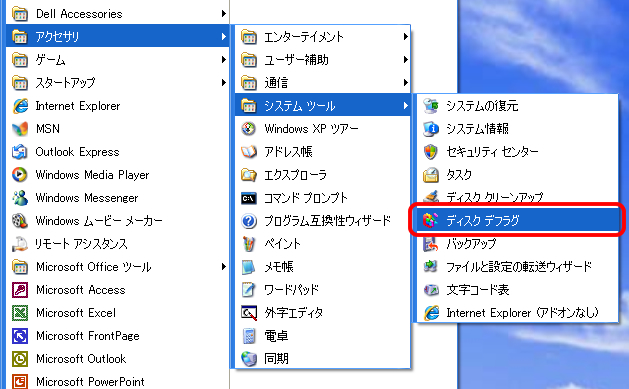Open the スタートアップ folder entry
Image resolution: width=629 pixels, height=389 pixels.
(x=117, y=83)
